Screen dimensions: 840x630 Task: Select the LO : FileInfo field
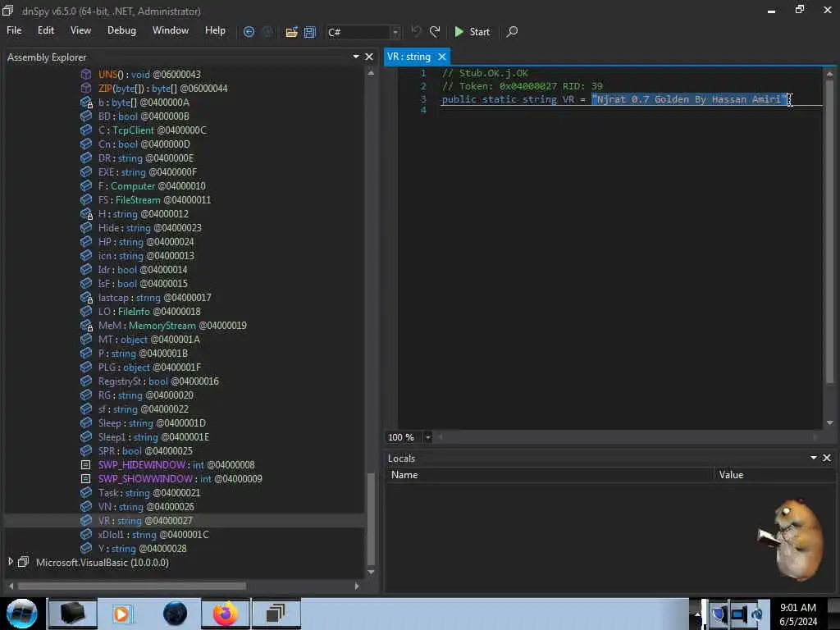149,311
